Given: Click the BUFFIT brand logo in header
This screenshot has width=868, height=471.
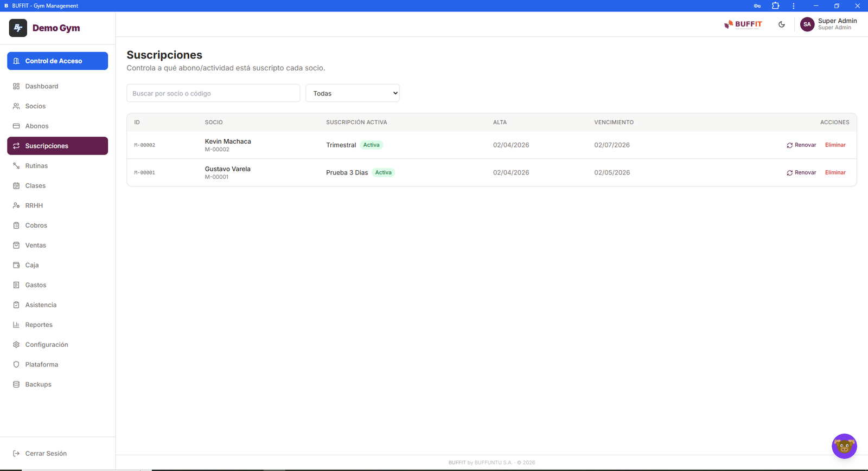Looking at the screenshot, I should pyautogui.click(x=743, y=24).
